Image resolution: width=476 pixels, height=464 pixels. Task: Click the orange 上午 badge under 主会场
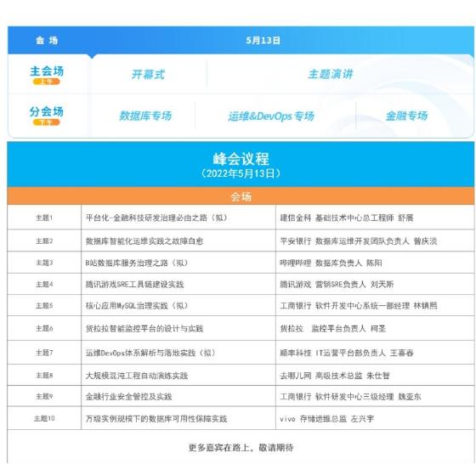pyautogui.click(x=47, y=82)
